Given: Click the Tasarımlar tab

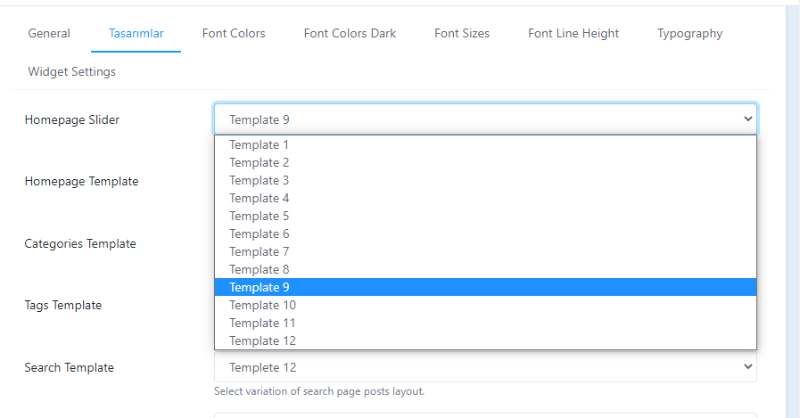Looking at the screenshot, I should (136, 34).
